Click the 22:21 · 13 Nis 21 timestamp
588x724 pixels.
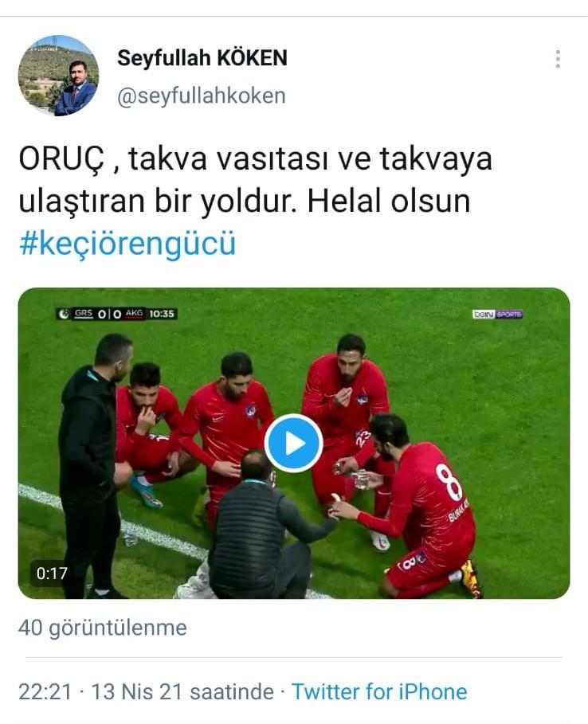pos(146,691)
